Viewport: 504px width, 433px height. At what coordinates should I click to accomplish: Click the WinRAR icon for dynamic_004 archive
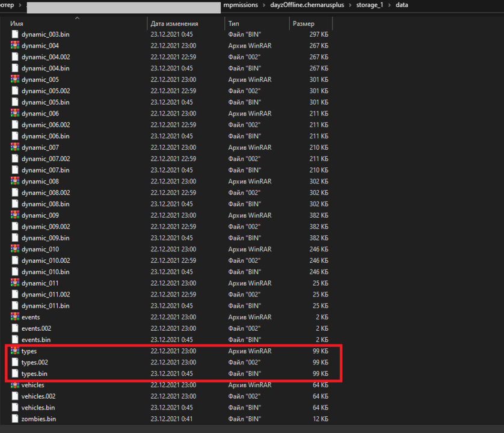pyautogui.click(x=15, y=45)
